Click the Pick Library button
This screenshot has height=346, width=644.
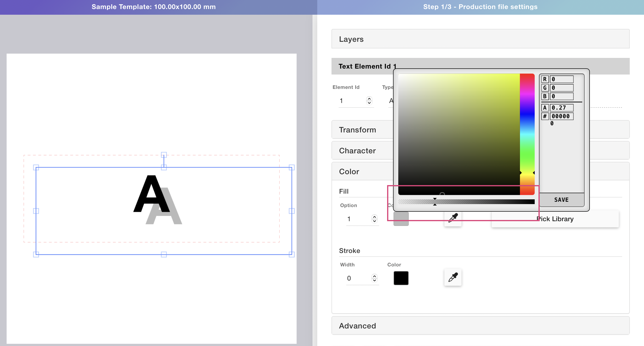(x=555, y=219)
